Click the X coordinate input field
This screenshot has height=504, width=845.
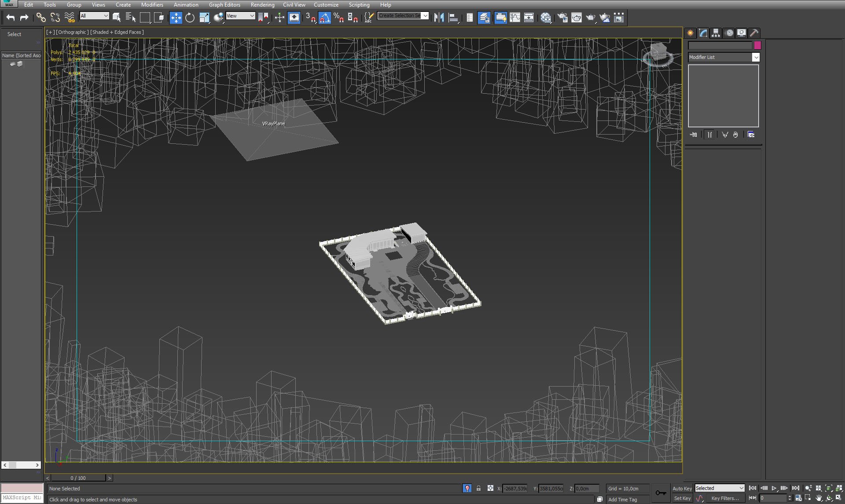515,489
